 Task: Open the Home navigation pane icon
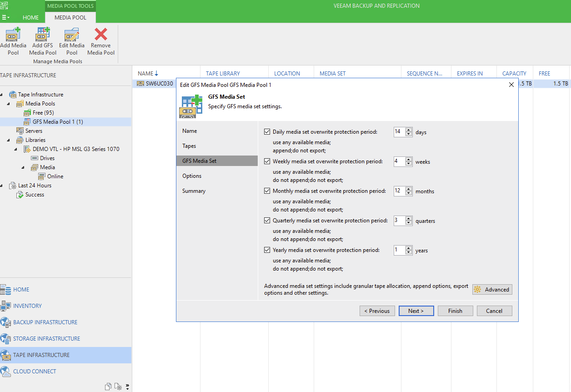(5, 289)
